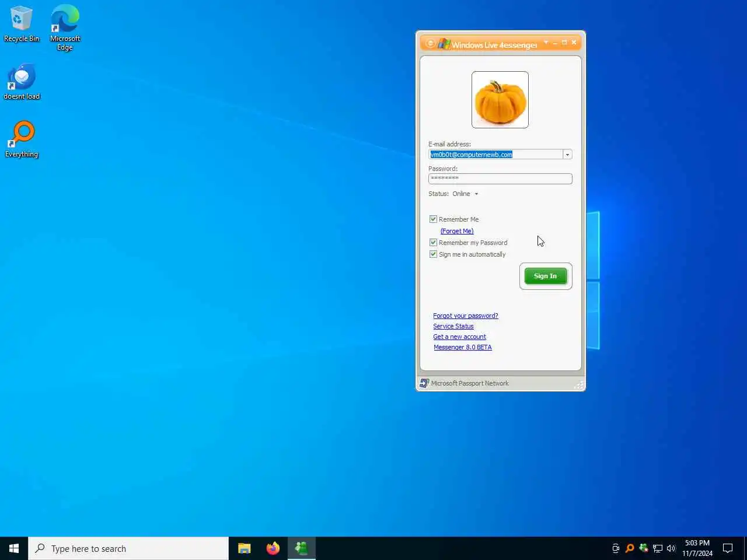Viewport: 747px width, 560px height.
Task: Open the Messenger 8.0 BETA link
Action: pyautogui.click(x=463, y=347)
